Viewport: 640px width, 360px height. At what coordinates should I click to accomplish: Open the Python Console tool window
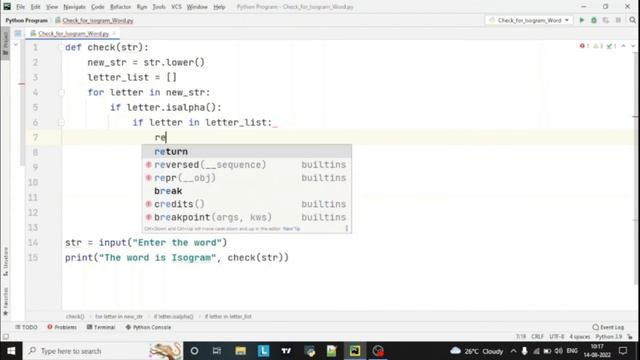(148, 327)
